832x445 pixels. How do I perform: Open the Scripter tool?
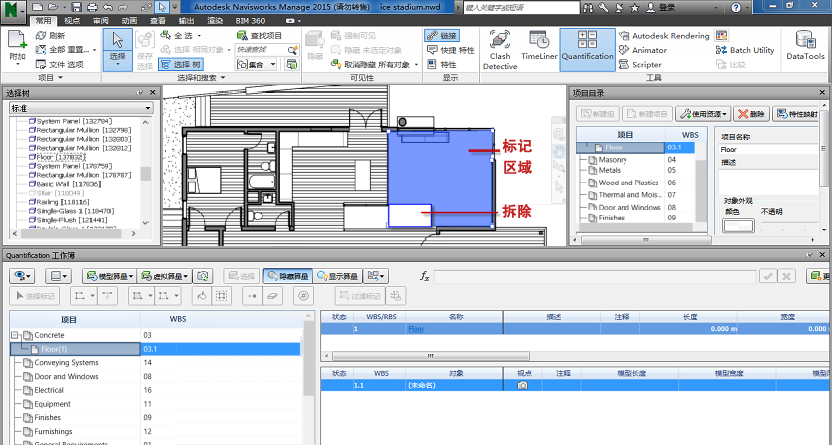click(x=640, y=64)
